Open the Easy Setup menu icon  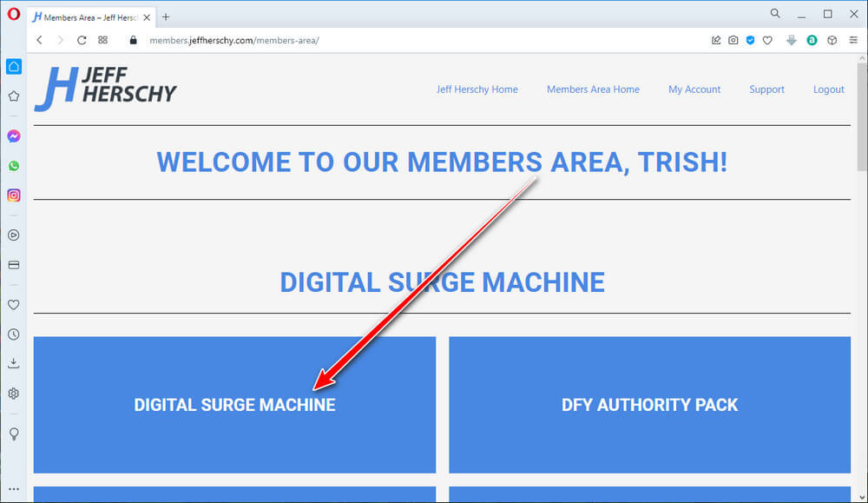pos(853,40)
